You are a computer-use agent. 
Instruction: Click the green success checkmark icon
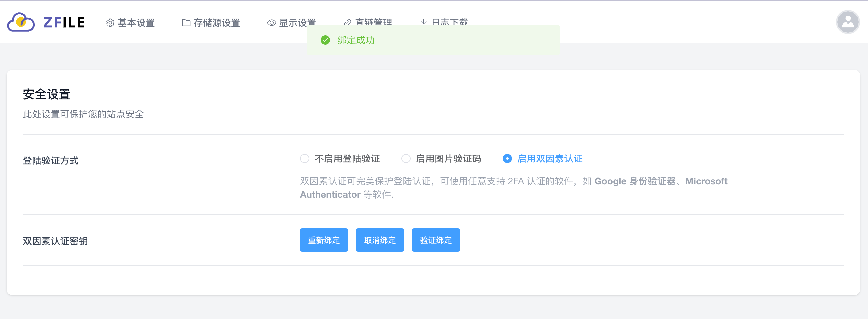(325, 40)
